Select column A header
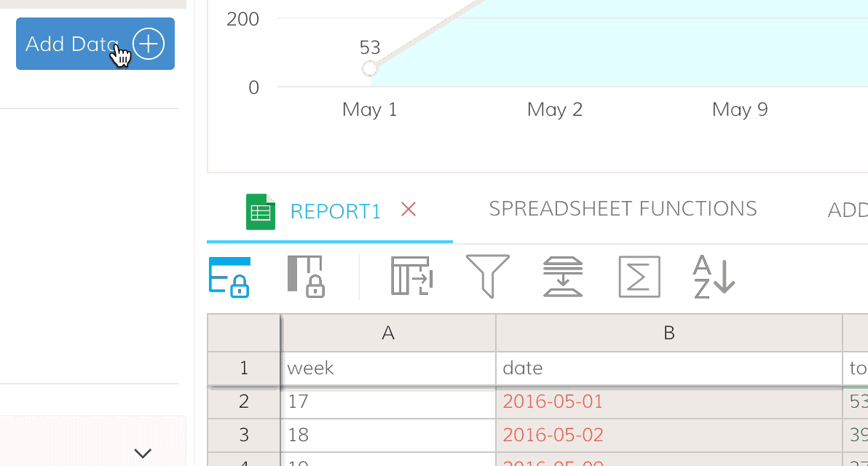The image size is (868, 466). click(x=388, y=333)
